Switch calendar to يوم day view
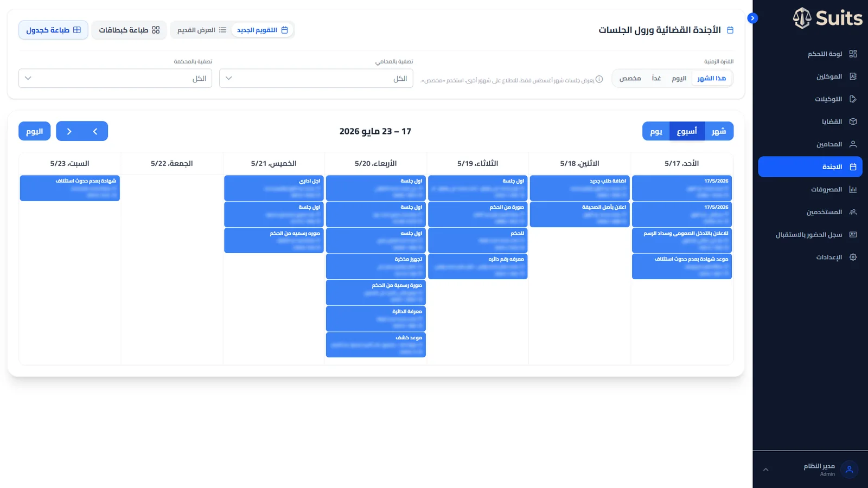The width and height of the screenshot is (868, 488). [x=656, y=131]
